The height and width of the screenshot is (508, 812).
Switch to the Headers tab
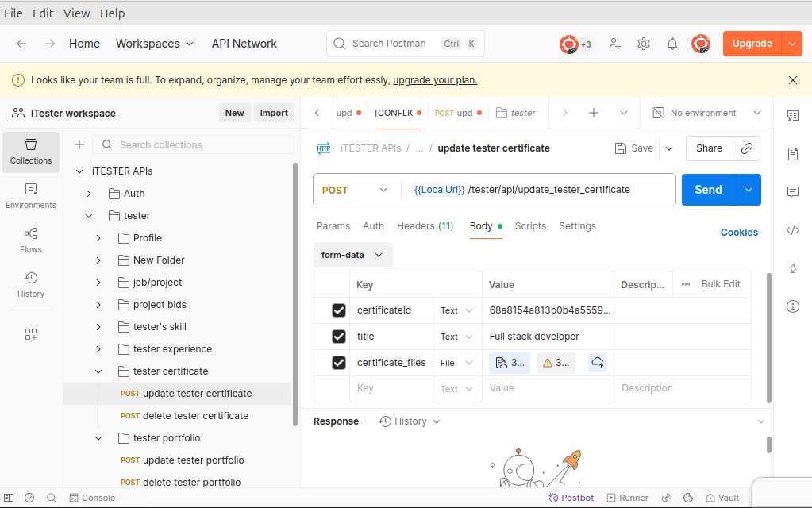[x=425, y=226]
